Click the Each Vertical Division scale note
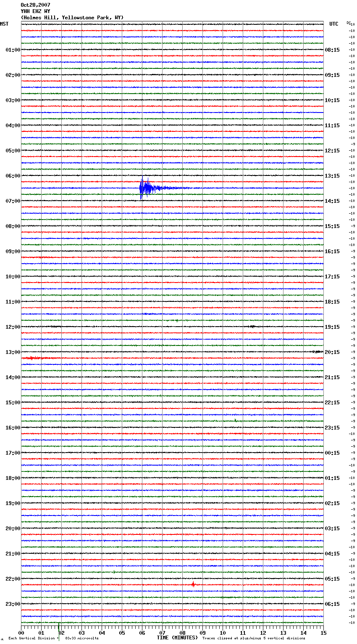This screenshot has width=357, height=644. tap(34, 639)
